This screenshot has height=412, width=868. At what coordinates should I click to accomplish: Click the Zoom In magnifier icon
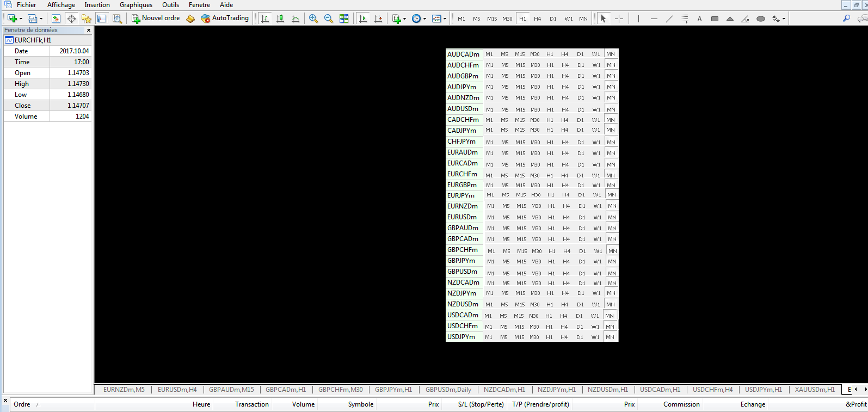tap(313, 19)
